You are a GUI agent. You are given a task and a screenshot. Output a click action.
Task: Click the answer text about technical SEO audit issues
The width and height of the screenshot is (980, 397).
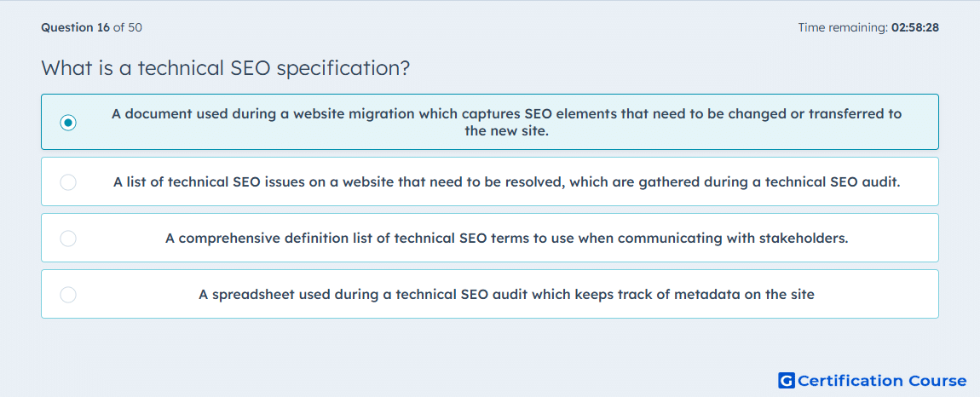tap(507, 182)
